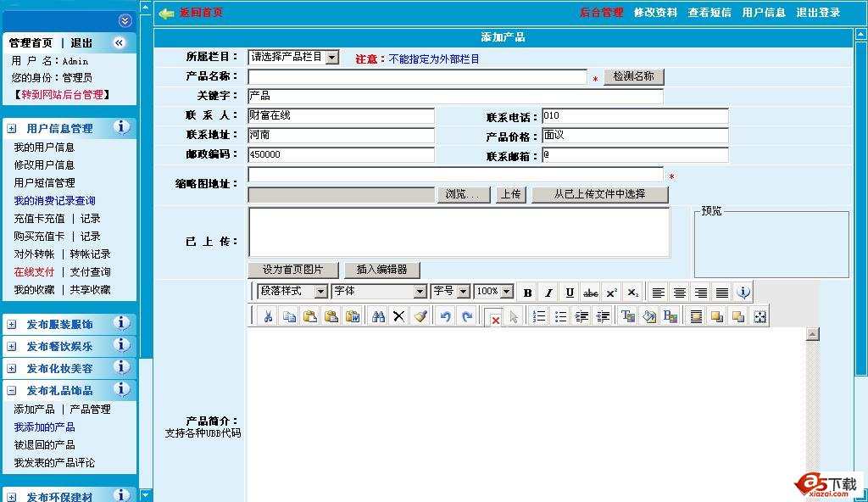Right-align the editor text
Screen dimensions: 868x502
(701, 293)
